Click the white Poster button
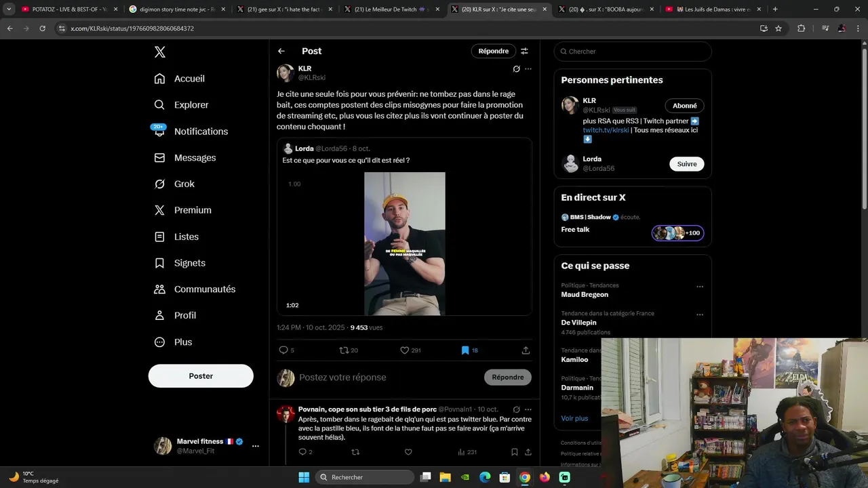Screen dimensions: 868x488 pos(201,376)
